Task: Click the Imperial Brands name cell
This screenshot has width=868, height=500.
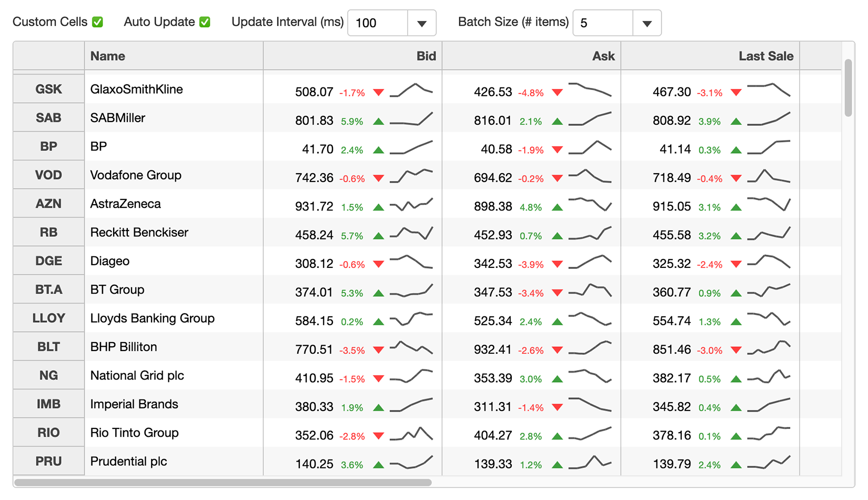Action: 174,404
